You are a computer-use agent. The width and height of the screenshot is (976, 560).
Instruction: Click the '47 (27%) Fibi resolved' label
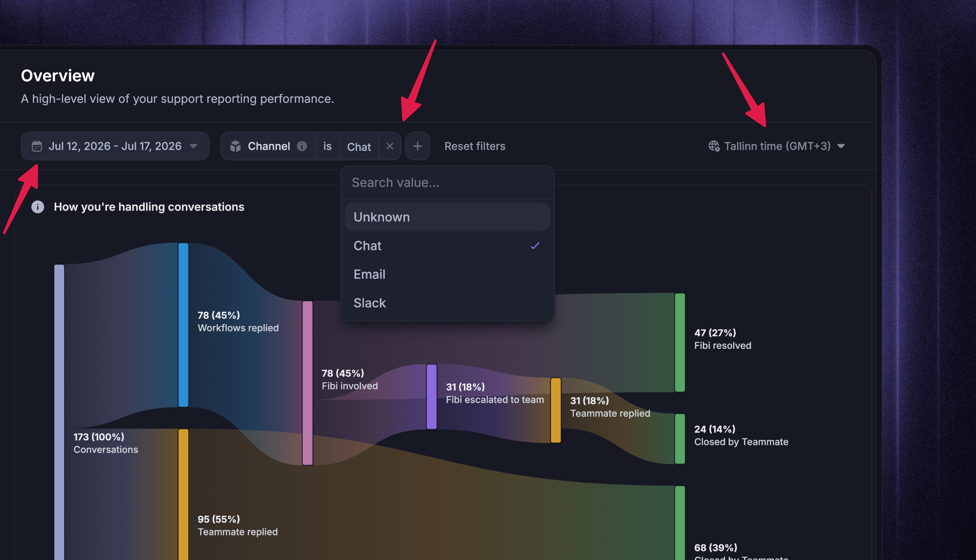pos(723,339)
